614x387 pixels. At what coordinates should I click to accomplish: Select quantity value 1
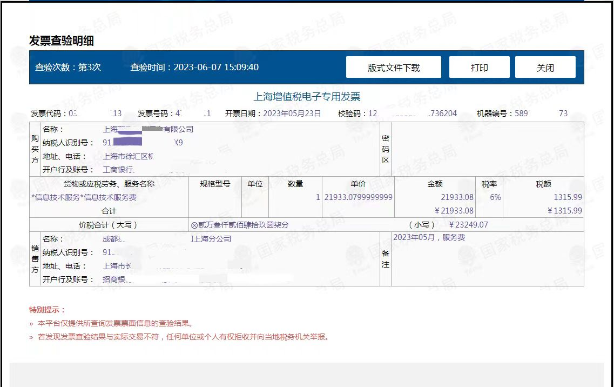(x=318, y=197)
